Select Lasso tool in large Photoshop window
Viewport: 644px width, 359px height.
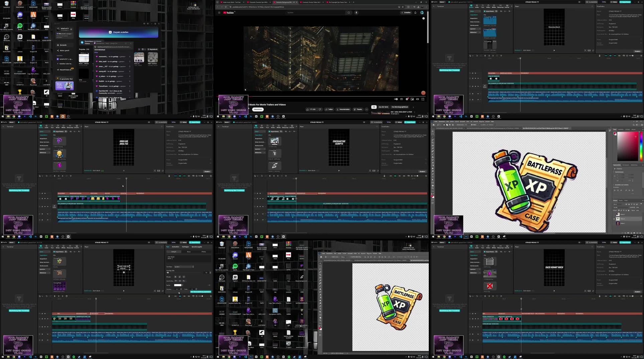point(433,137)
